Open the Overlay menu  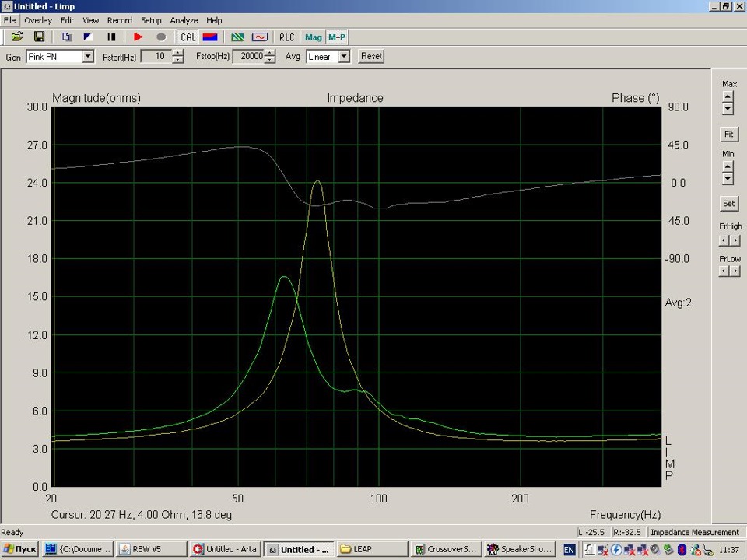[38, 20]
